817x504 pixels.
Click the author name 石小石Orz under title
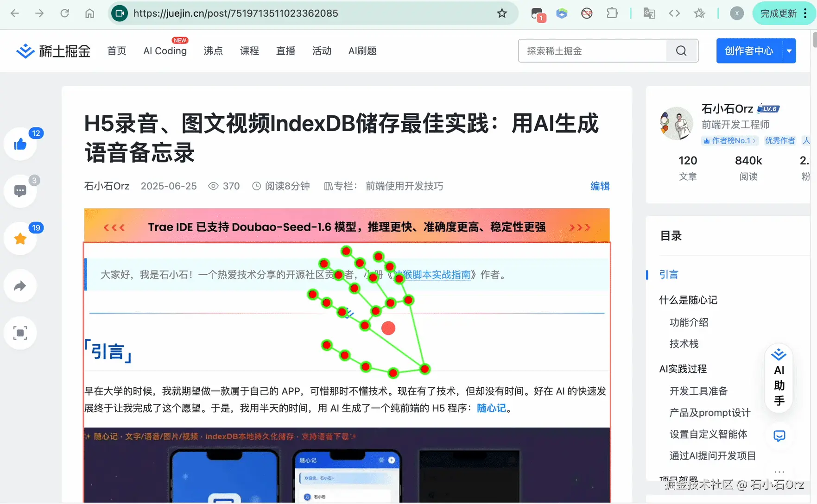pyautogui.click(x=107, y=186)
